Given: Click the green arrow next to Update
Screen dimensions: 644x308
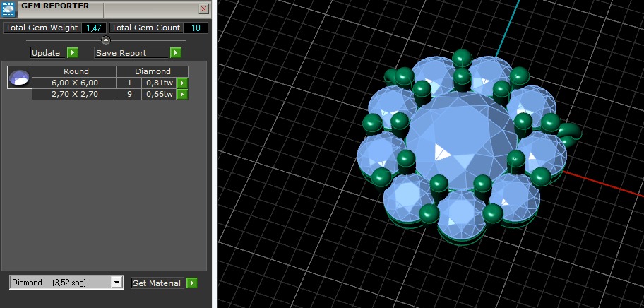Looking at the screenshot, I should pyautogui.click(x=72, y=52).
